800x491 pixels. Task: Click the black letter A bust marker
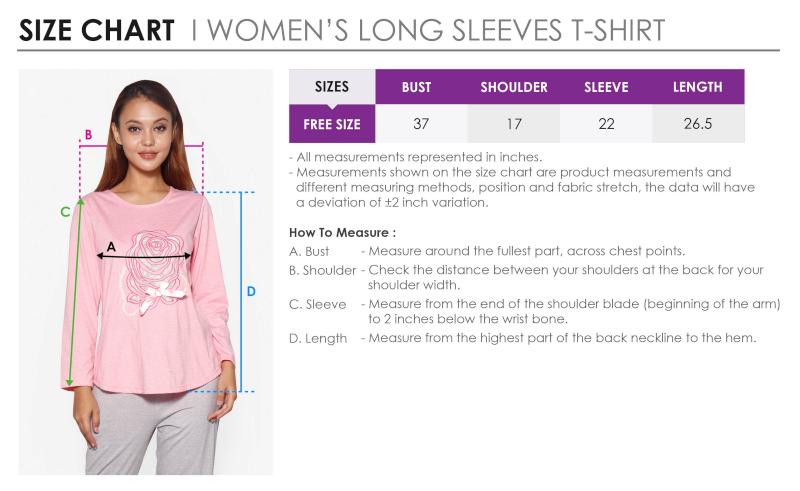click(x=111, y=246)
